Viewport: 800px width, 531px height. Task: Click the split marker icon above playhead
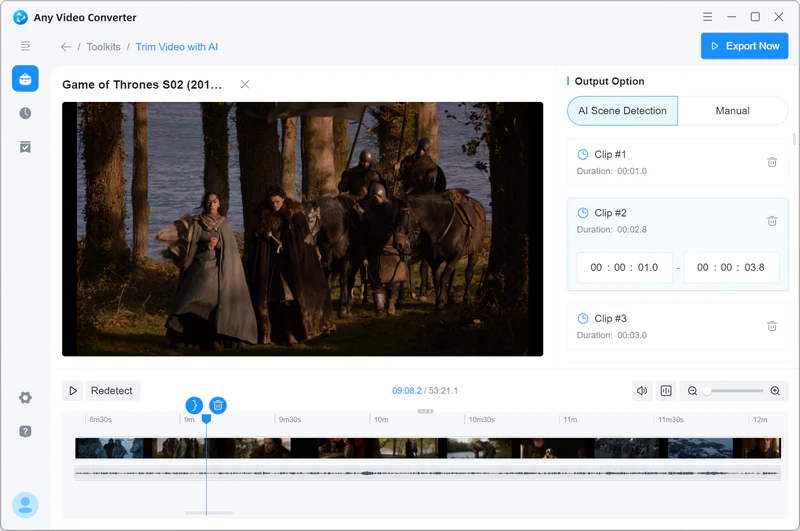point(194,405)
